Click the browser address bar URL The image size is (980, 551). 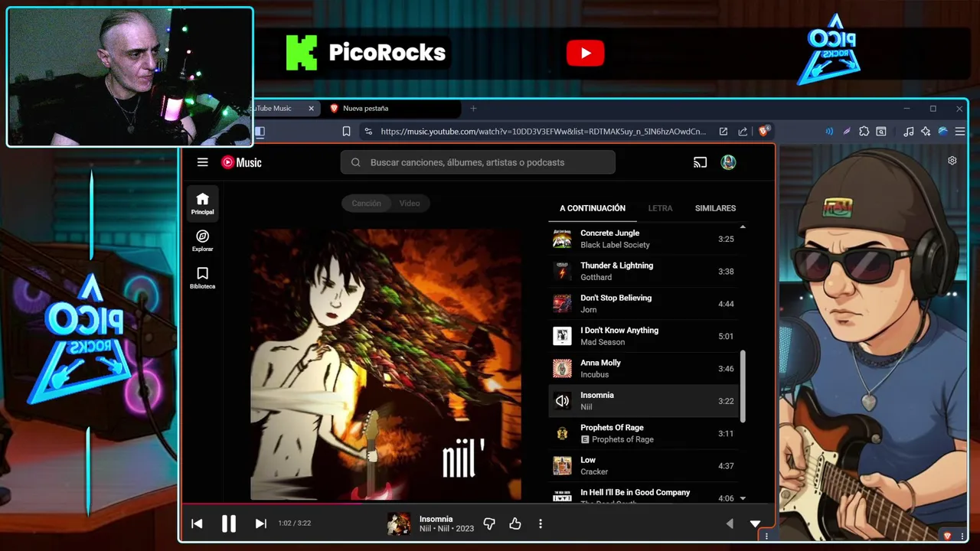[544, 132]
